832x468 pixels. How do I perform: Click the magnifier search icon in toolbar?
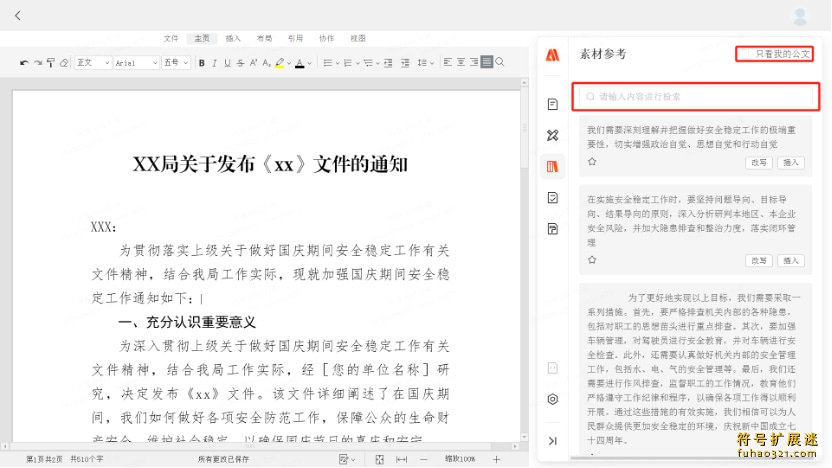coord(500,62)
